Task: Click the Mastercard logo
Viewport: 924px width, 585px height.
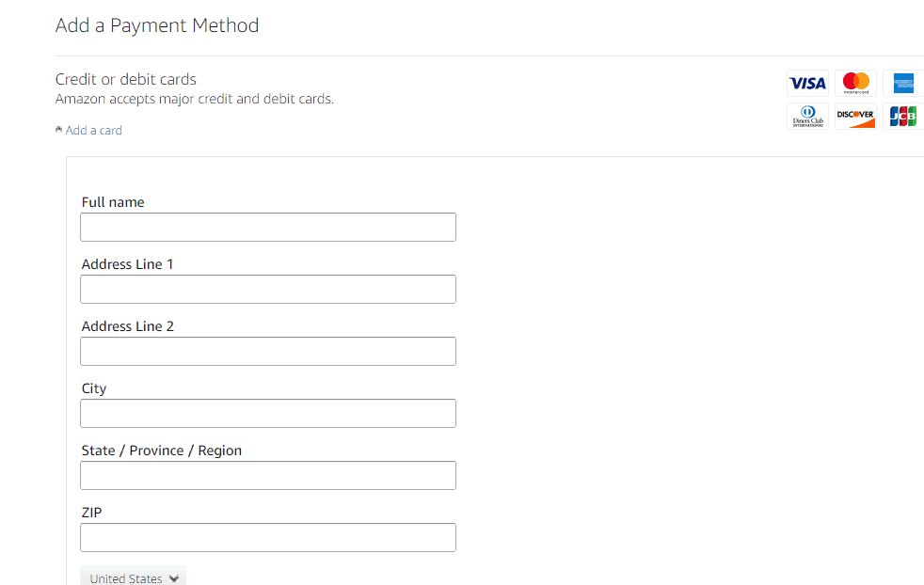Action: pos(855,84)
